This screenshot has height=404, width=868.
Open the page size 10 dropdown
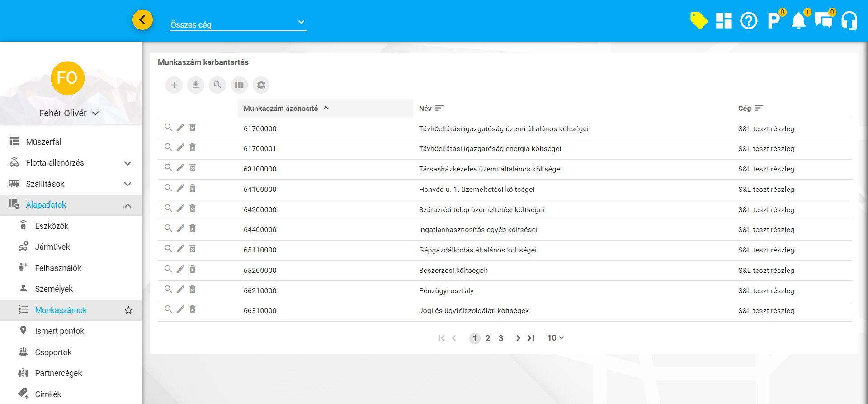click(556, 338)
